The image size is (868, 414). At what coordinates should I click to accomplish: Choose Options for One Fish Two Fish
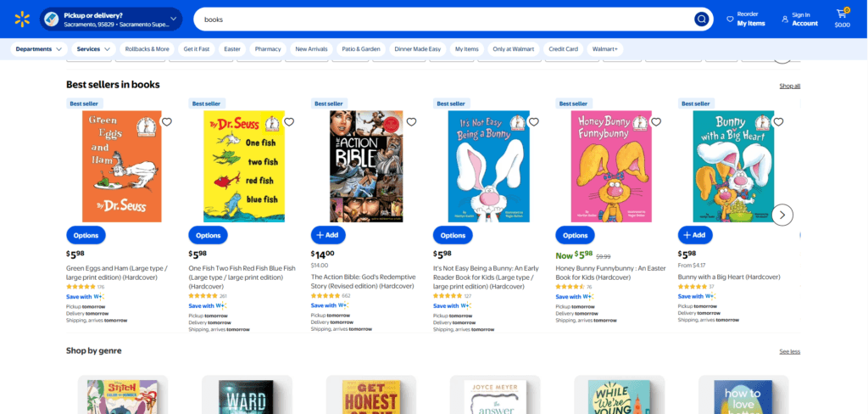coord(209,235)
